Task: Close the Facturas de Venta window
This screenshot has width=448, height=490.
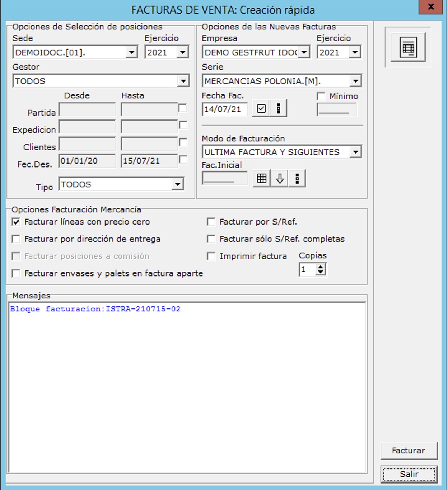Action: click(430, 7)
